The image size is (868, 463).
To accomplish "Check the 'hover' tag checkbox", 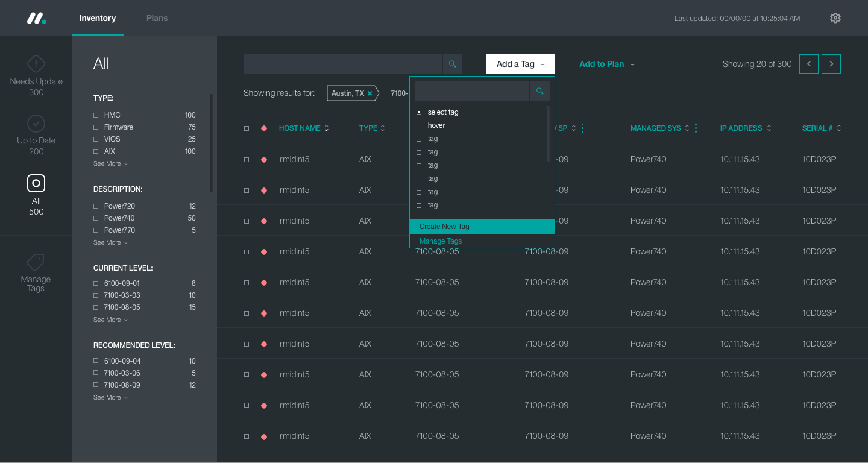I will (x=419, y=125).
